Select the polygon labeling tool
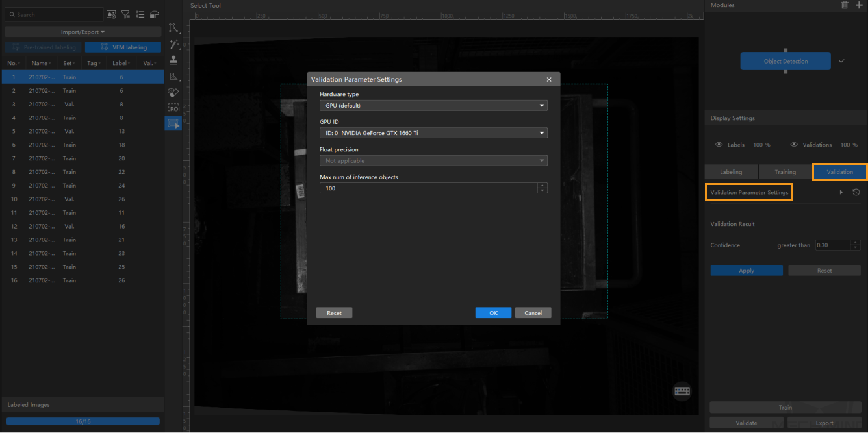Image resolution: width=868 pixels, height=433 pixels. pyautogui.click(x=173, y=28)
